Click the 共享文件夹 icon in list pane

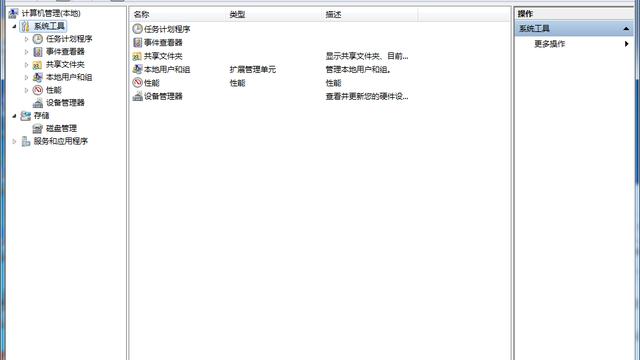coord(137,56)
